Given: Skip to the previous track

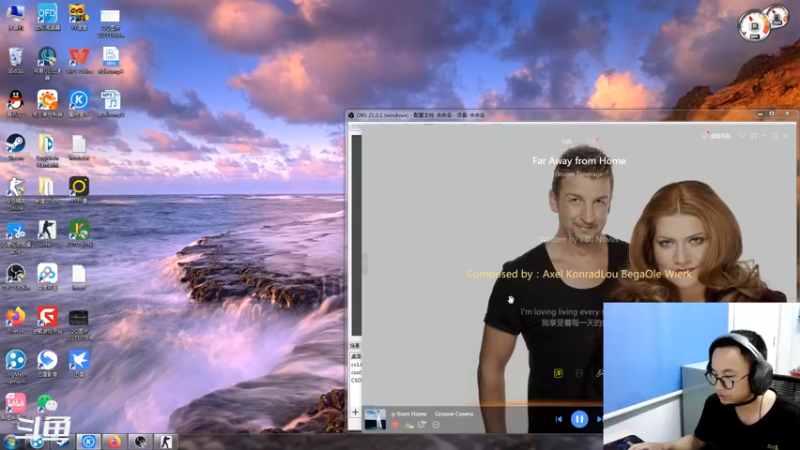Looking at the screenshot, I should click(x=559, y=419).
